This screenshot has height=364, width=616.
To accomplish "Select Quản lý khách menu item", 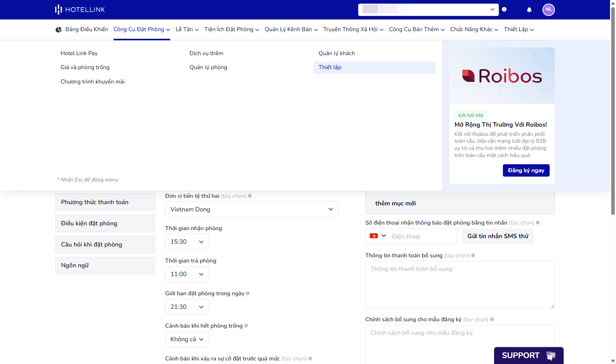I will [337, 53].
